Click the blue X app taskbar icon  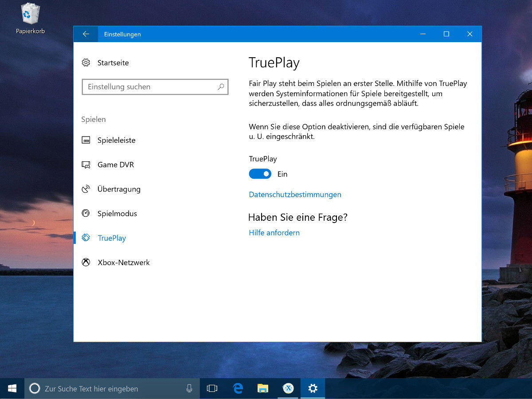(x=288, y=389)
